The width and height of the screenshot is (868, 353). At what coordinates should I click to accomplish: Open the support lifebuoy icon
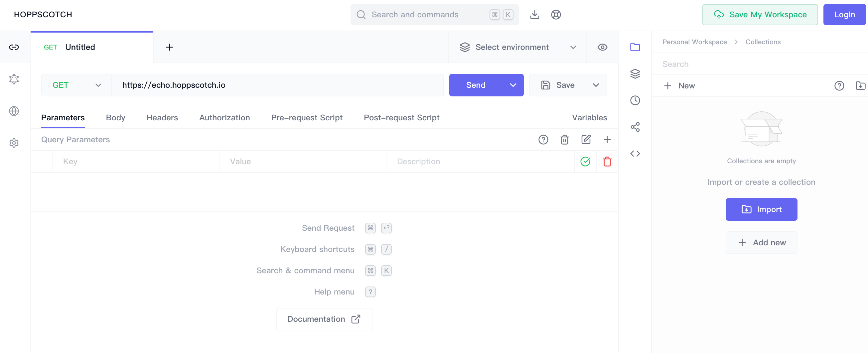pos(556,15)
